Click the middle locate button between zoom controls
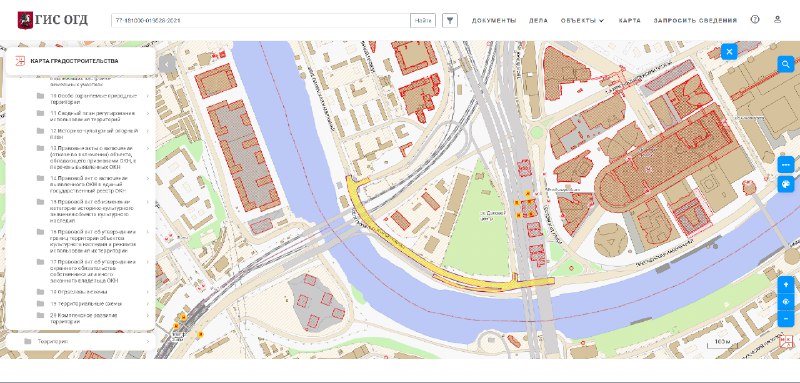 click(x=785, y=301)
